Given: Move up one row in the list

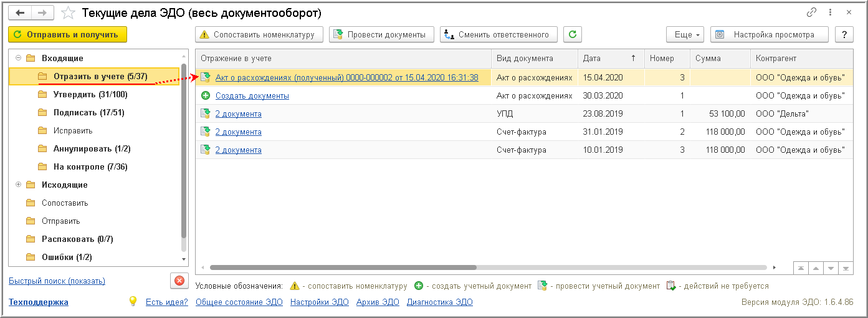Looking at the screenshot, I should point(816,268).
